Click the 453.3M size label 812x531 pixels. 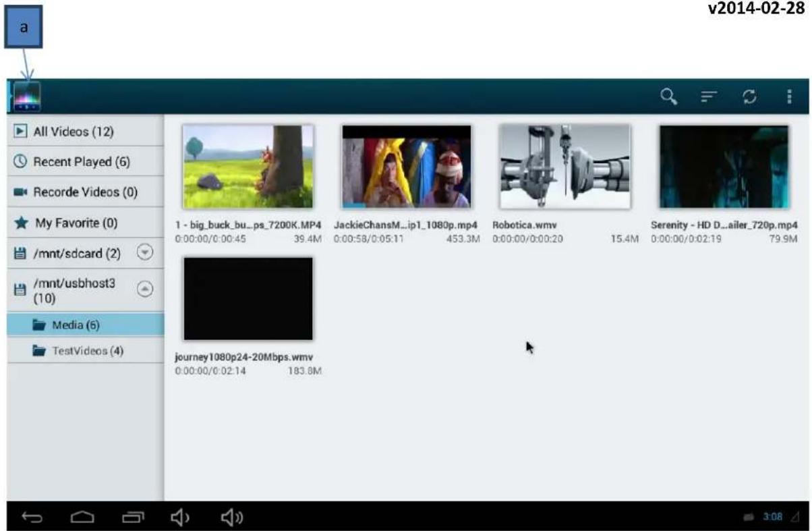coord(463,239)
